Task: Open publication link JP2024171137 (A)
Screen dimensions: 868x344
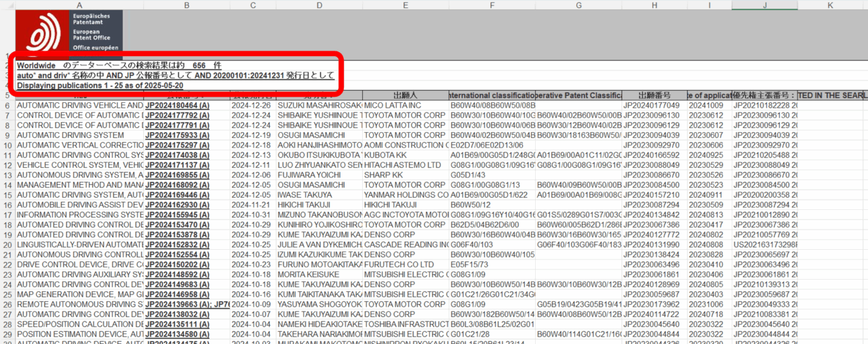Action: (x=178, y=165)
